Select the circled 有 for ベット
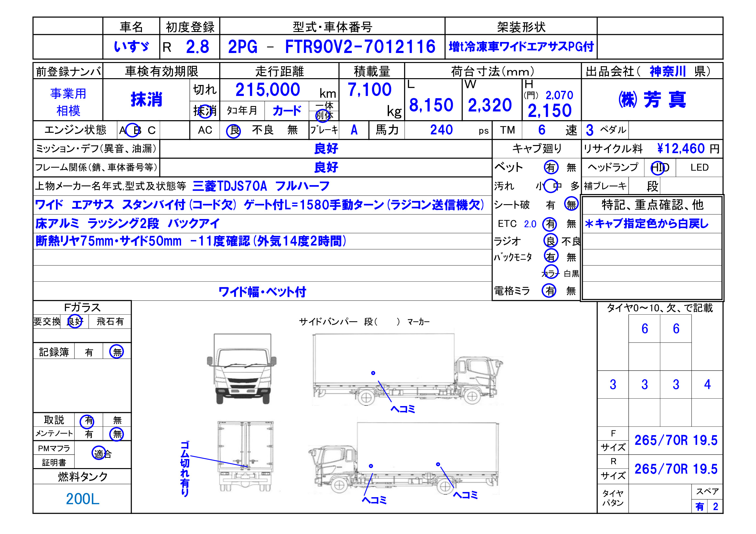 (x=552, y=168)
